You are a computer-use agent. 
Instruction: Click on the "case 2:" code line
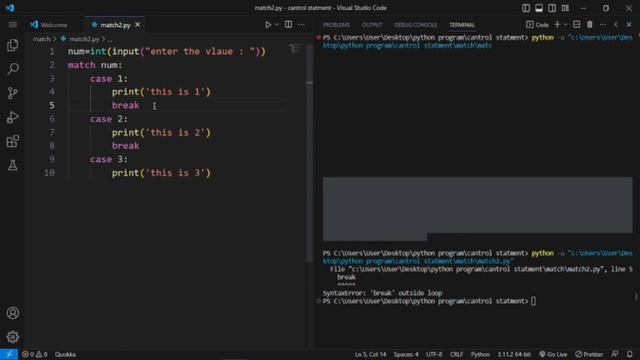109,119
